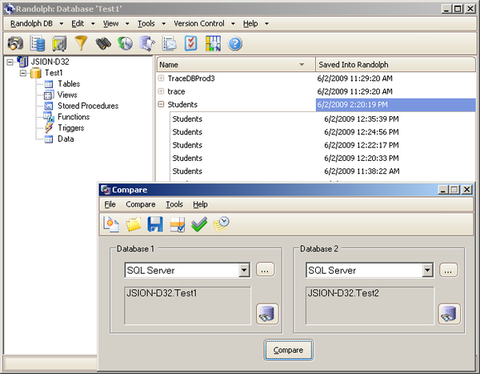This screenshot has width=480, height=374.
Task: Click Name column sort arrow
Action: 302,64
